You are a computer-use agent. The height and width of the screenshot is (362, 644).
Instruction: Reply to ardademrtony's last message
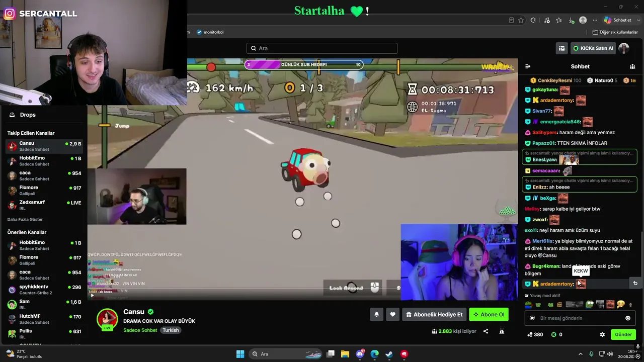point(635,283)
